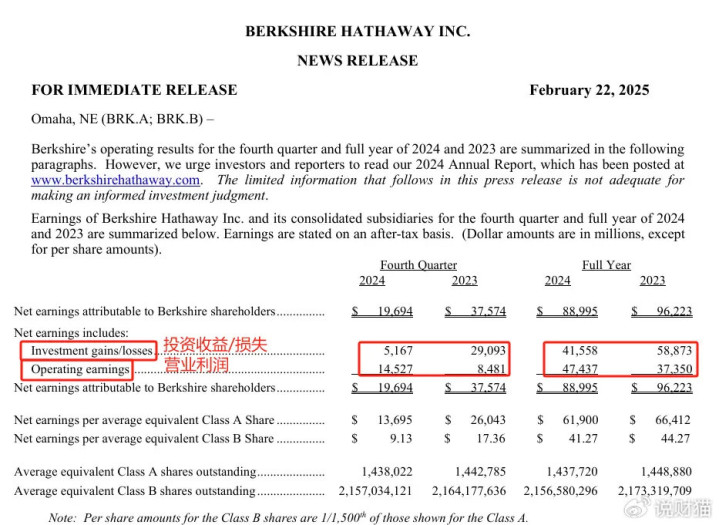Click the operating earnings value 8,481

[491, 369]
